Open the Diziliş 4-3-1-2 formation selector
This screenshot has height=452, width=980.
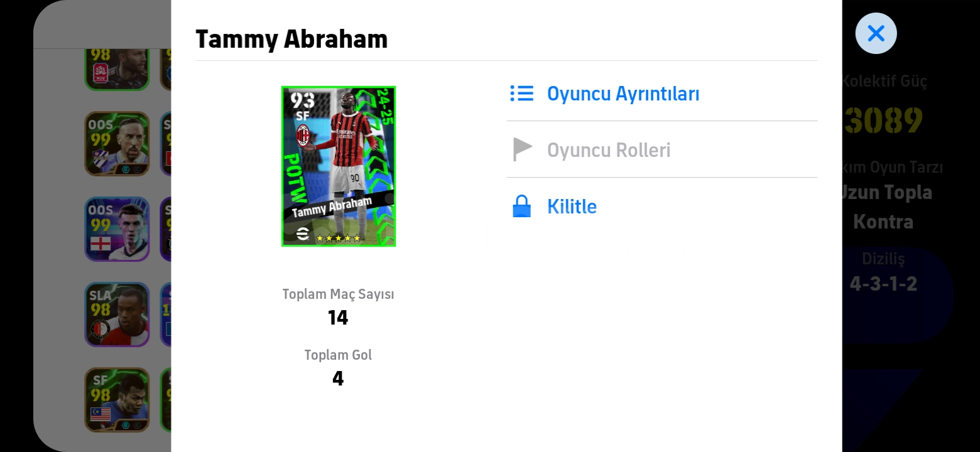click(883, 272)
